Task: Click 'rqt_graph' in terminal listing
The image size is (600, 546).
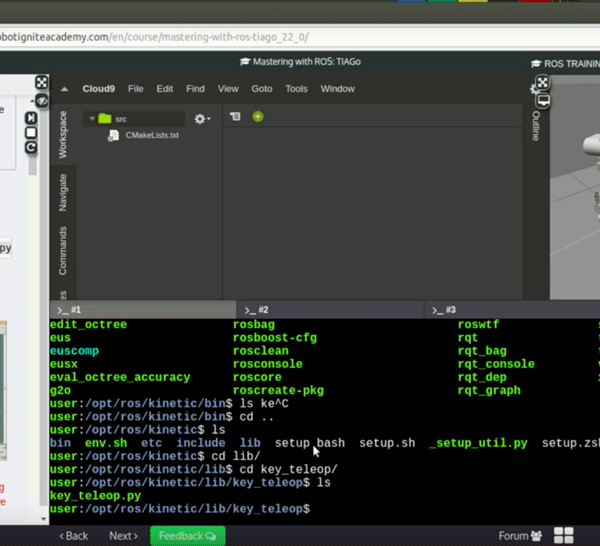Action: coord(489,390)
